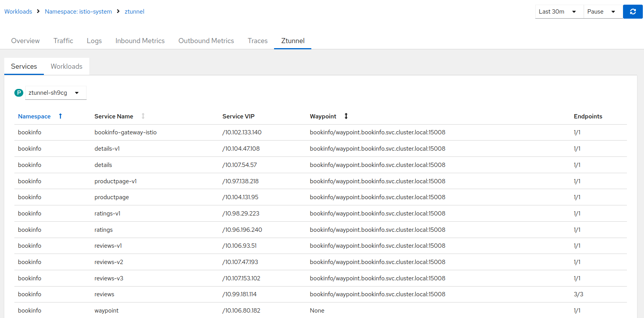Click the Waypoint column sort icon
Image resolution: width=644 pixels, height=318 pixels.
tap(346, 116)
